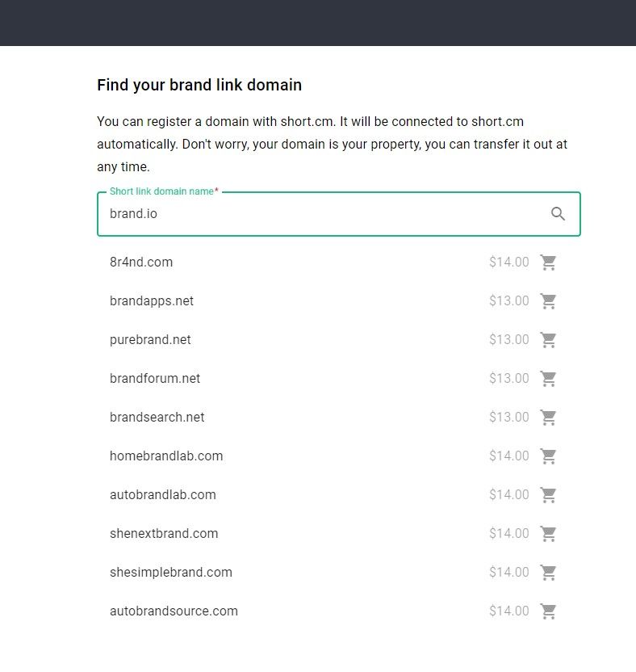Select the autobrandsource.com domain name
Screen dimensions: 636x672
(173, 611)
